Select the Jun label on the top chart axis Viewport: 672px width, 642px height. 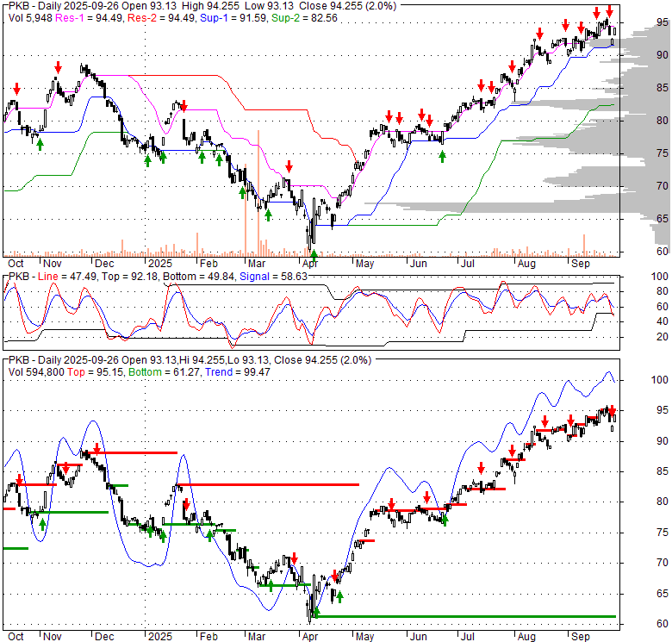pyautogui.click(x=419, y=264)
